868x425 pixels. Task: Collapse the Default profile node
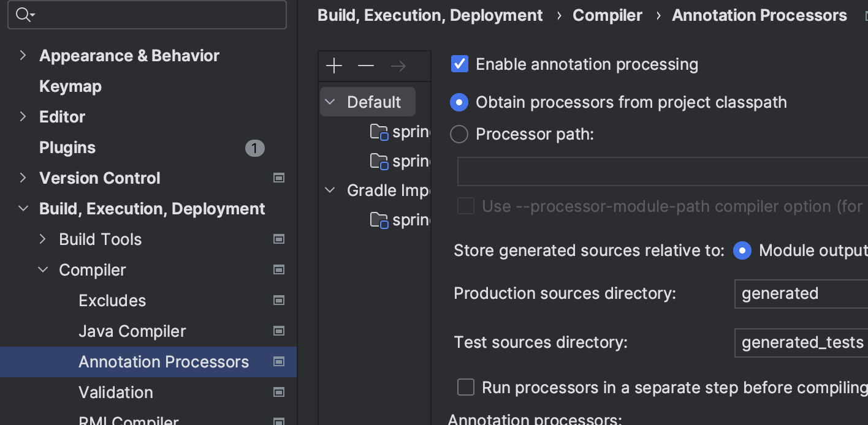coord(330,102)
